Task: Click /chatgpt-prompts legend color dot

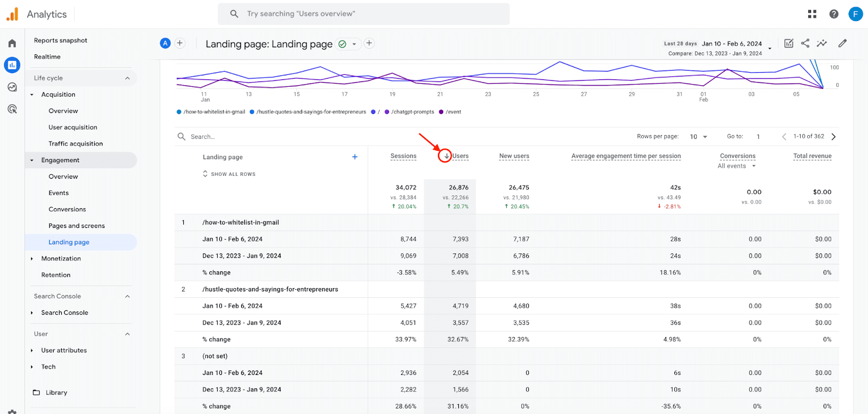Action: tap(387, 112)
